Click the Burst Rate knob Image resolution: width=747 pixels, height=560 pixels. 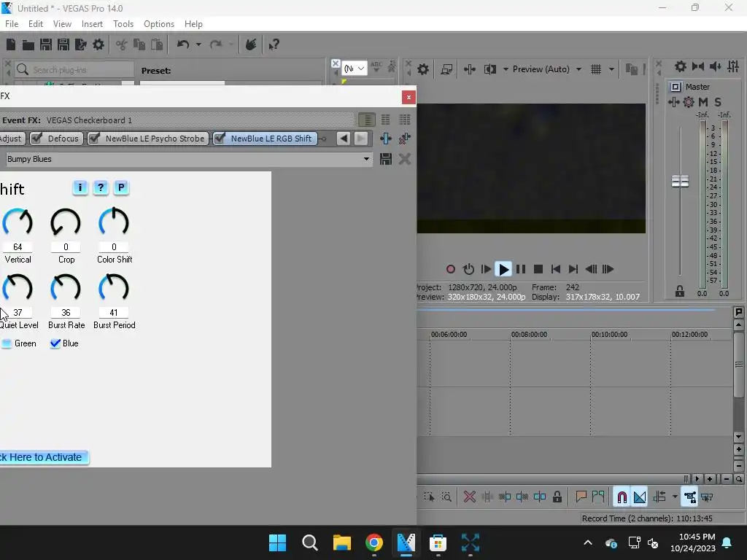click(66, 288)
